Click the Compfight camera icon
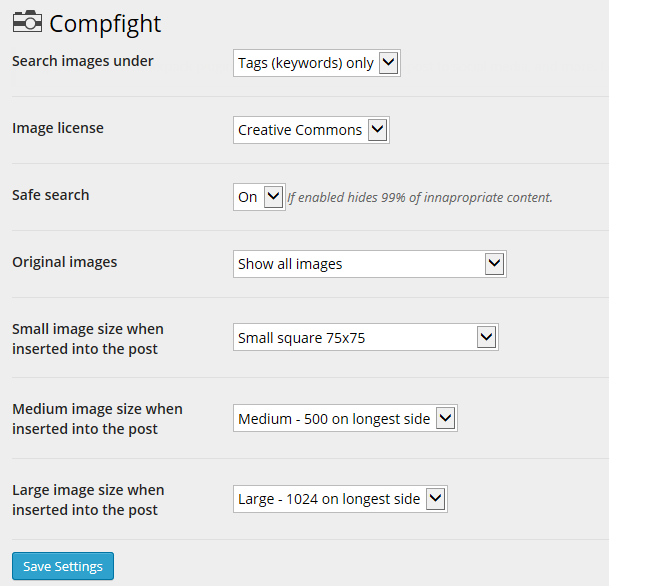Viewport: 650px width, 586px height. pos(27,21)
